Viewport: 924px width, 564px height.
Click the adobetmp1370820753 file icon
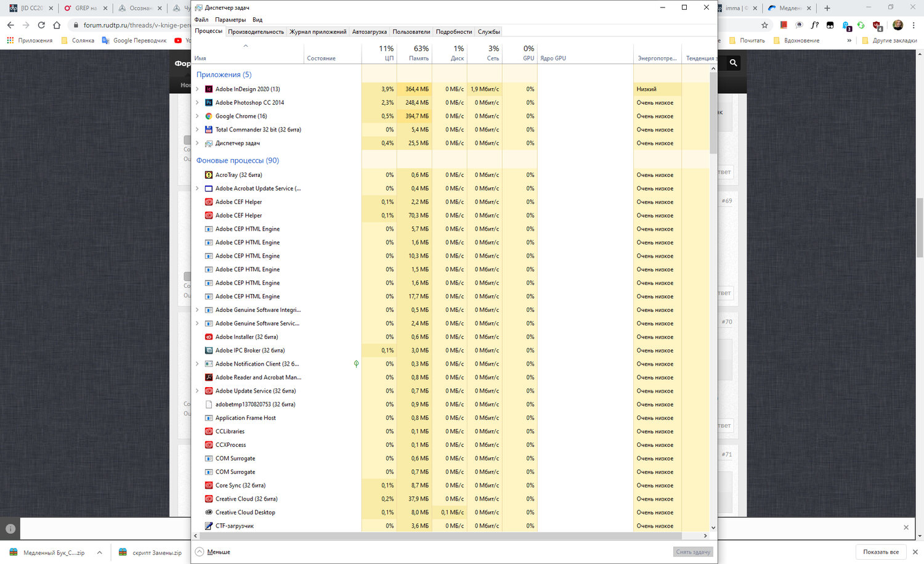[209, 404]
